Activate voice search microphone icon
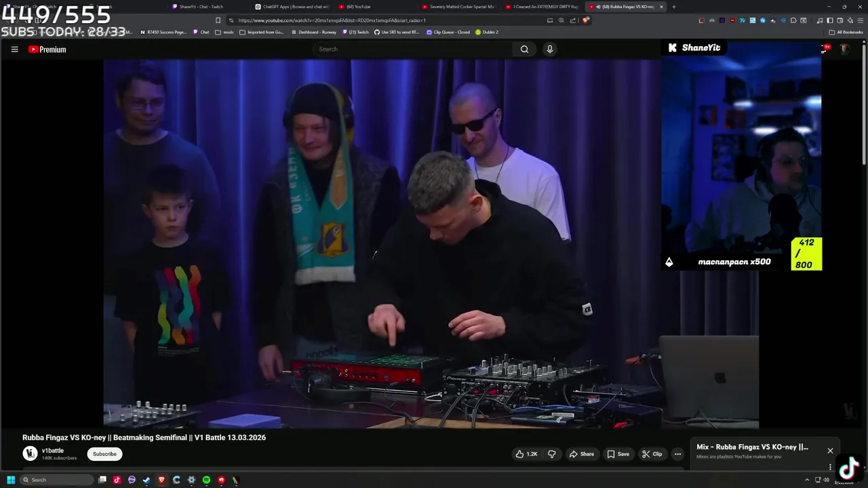 point(550,49)
